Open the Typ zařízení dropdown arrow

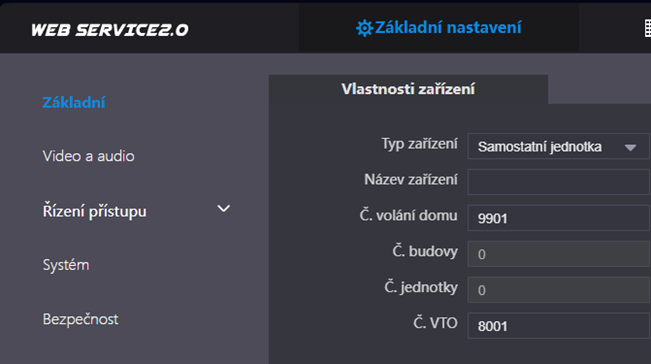coord(630,147)
